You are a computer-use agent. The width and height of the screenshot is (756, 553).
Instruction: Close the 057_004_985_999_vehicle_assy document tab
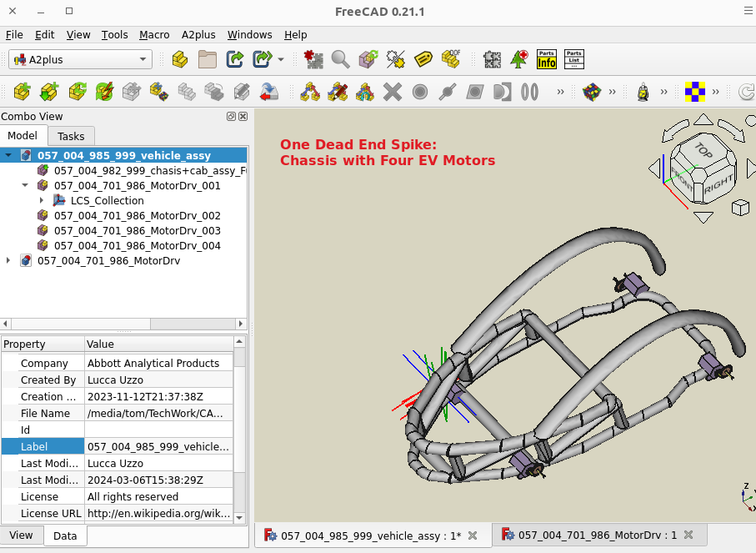click(x=473, y=535)
